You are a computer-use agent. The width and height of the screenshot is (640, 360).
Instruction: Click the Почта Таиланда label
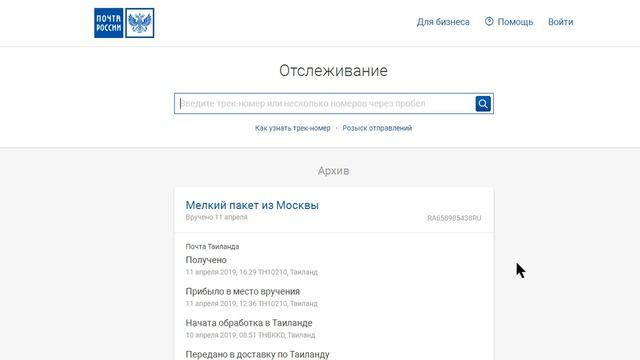click(212, 247)
